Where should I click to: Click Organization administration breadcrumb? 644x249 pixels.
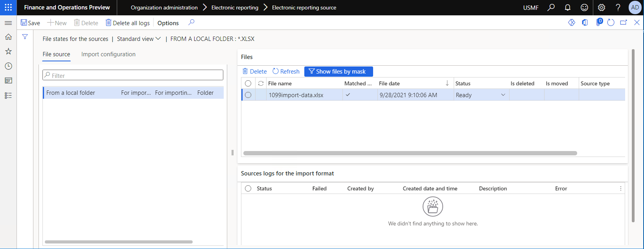point(164,7)
